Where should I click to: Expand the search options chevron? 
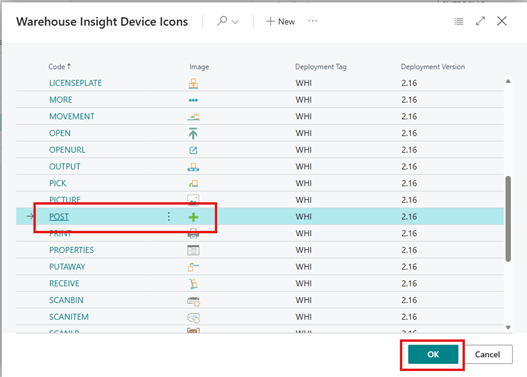pos(235,22)
